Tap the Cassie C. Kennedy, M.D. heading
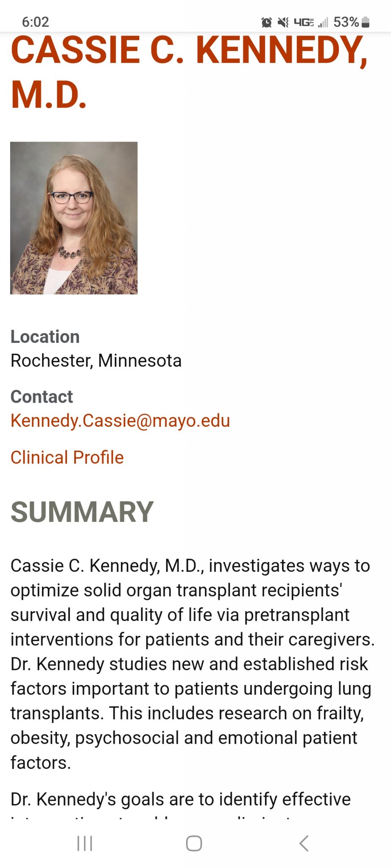 coord(189,71)
